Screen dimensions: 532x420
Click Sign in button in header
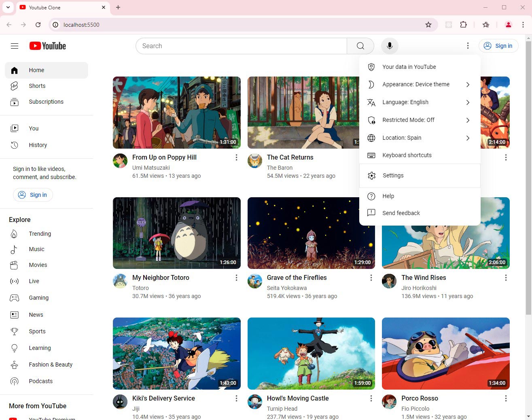click(x=498, y=46)
